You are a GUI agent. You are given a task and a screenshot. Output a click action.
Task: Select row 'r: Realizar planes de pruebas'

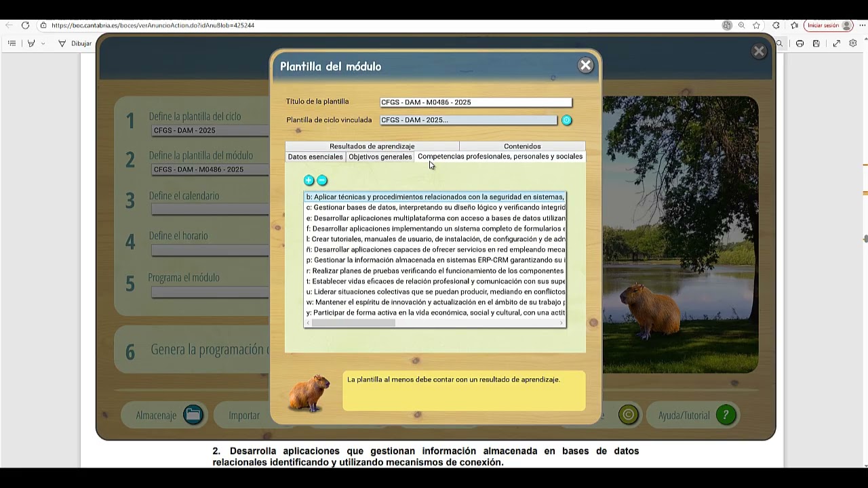pos(435,270)
